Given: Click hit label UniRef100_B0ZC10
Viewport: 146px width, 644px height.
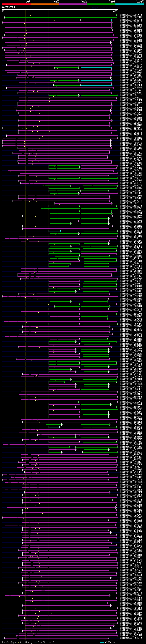Looking at the screenshot, I should 131,625.
